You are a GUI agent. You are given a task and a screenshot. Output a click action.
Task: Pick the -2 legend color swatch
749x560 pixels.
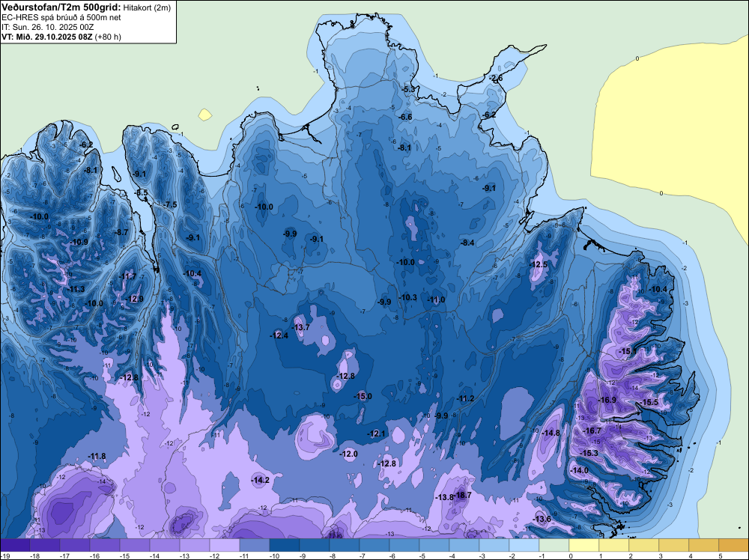524,545
